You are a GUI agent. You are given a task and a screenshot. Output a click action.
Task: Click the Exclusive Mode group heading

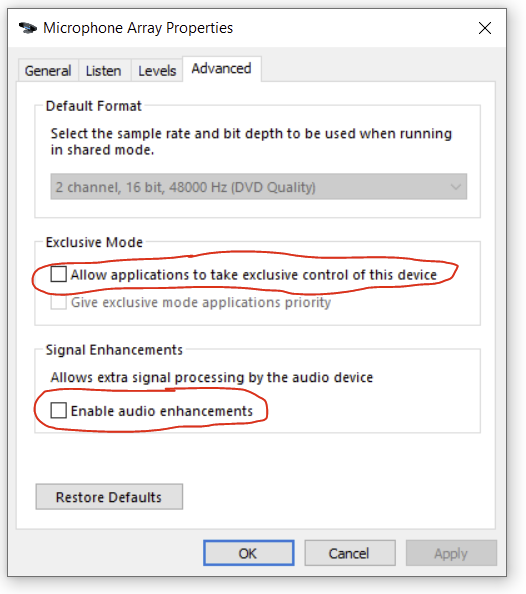(94, 242)
